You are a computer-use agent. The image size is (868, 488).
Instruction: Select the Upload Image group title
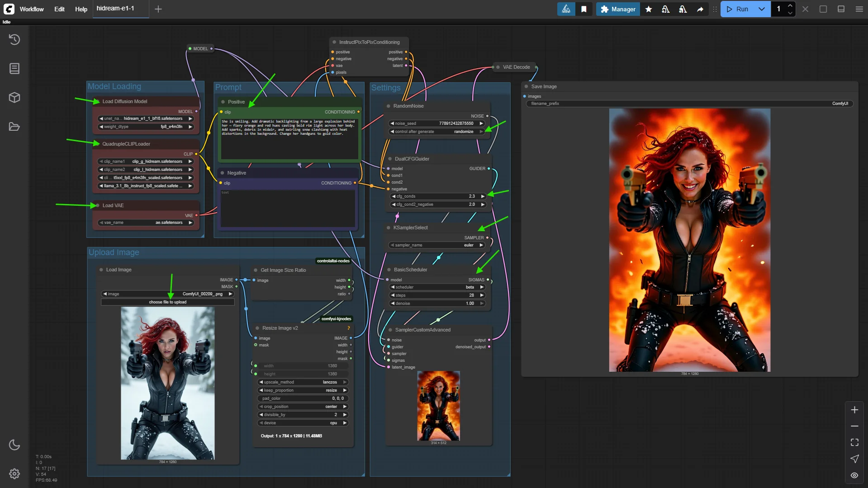(x=114, y=253)
